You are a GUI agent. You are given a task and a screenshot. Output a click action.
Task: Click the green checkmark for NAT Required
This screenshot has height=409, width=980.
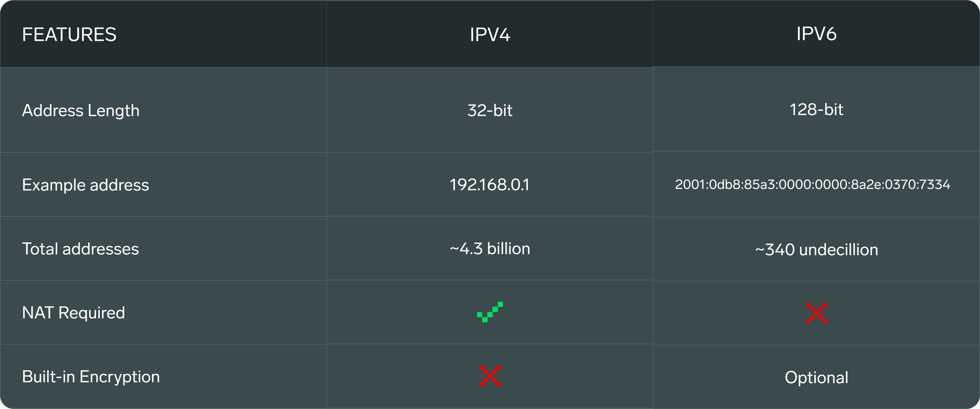pos(490,312)
